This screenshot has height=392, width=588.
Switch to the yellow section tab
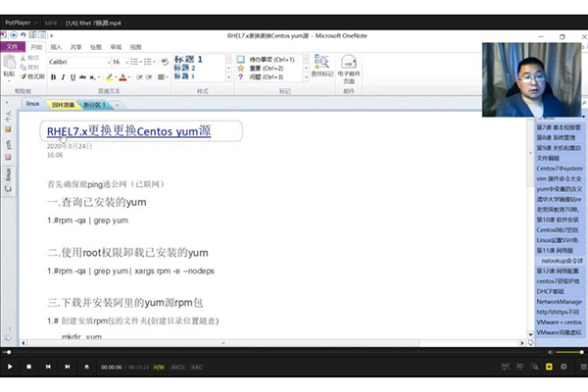pos(63,105)
